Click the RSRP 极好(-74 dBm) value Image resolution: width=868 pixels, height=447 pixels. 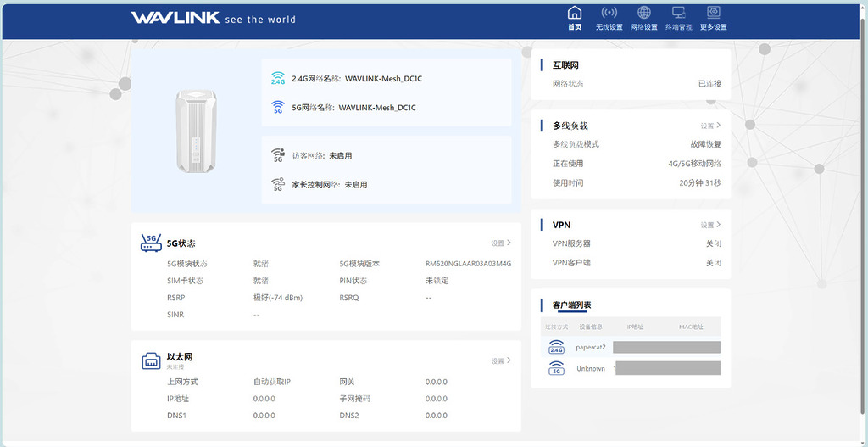278,298
